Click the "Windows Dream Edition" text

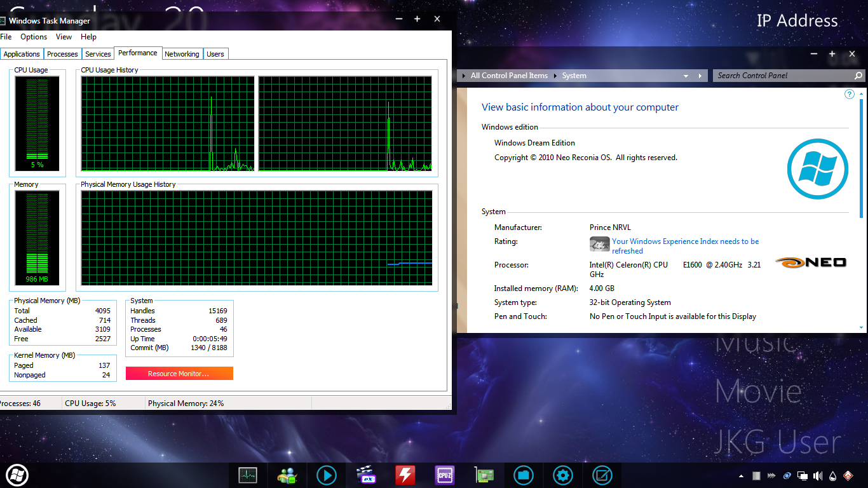point(534,143)
